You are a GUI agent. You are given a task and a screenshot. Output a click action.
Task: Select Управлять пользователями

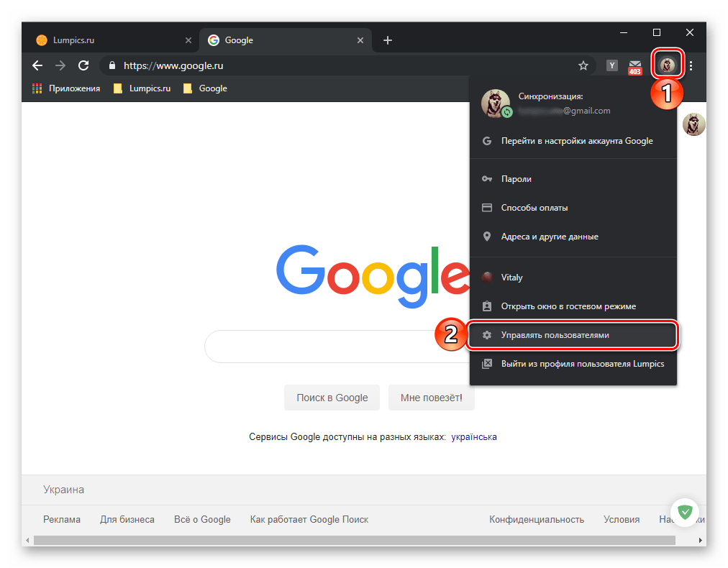(x=573, y=334)
